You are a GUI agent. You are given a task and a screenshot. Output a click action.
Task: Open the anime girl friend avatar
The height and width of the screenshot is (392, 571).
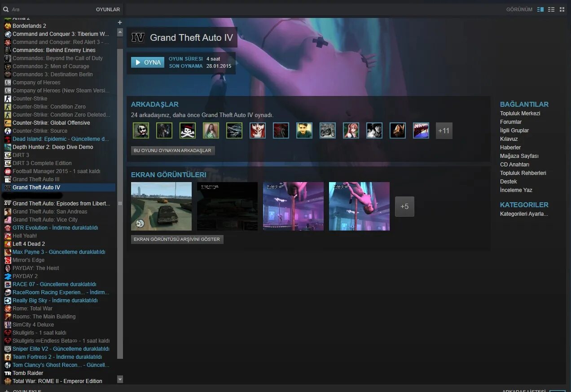point(351,131)
